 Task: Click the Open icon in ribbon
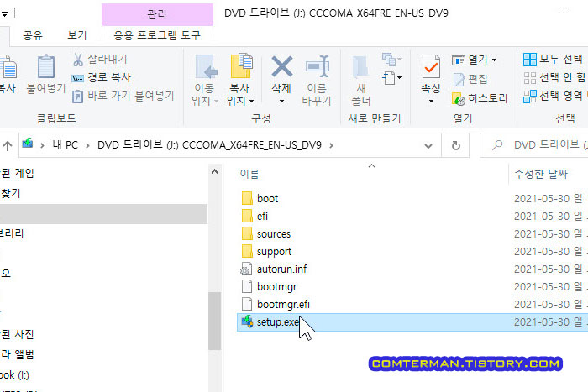459,60
